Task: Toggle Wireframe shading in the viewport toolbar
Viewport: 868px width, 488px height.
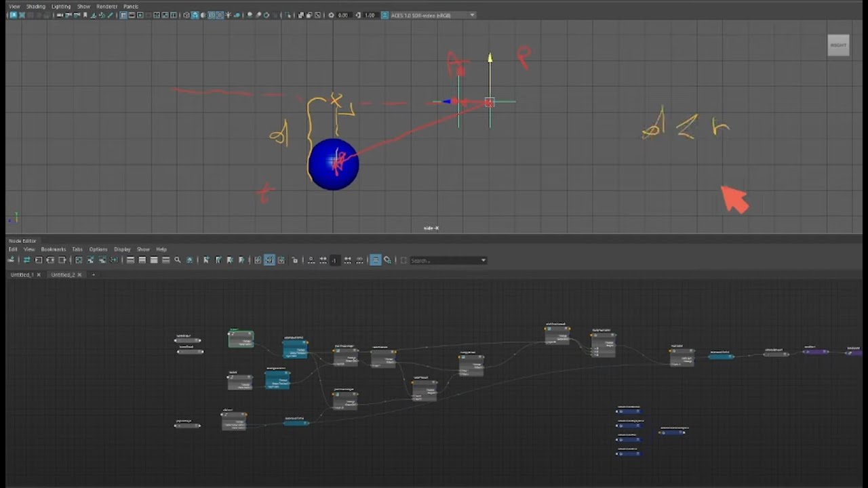Action: pyautogui.click(x=187, y=15)
